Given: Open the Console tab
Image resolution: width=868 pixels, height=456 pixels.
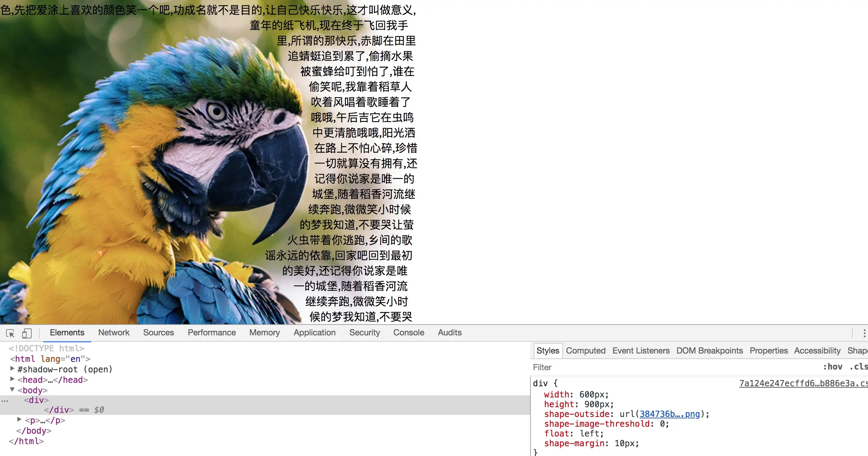Looking at the screenshot, I should 409,333.
